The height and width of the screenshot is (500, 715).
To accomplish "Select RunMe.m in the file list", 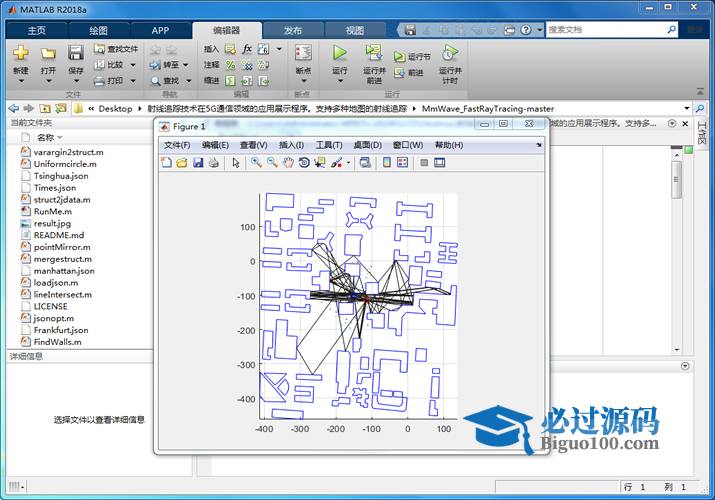I will tap(52, 211).
